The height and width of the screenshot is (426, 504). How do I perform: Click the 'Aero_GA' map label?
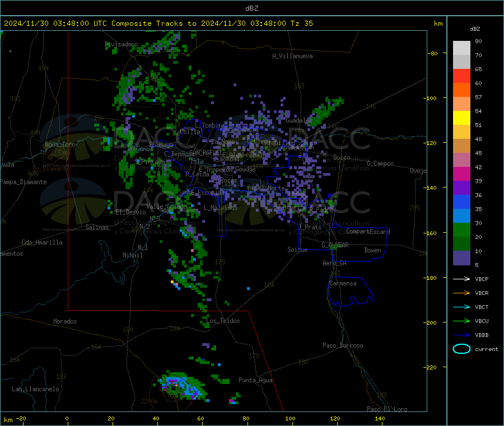(x=334, y=263)
